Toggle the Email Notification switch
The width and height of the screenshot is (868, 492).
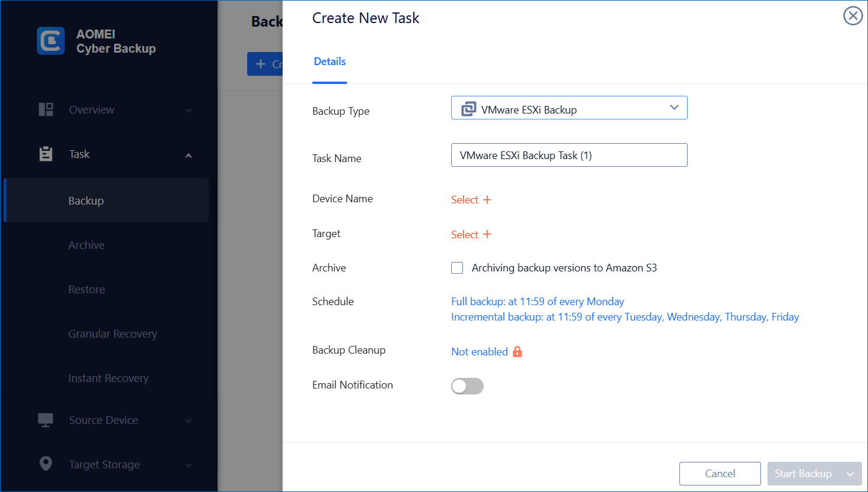(467, 386)
